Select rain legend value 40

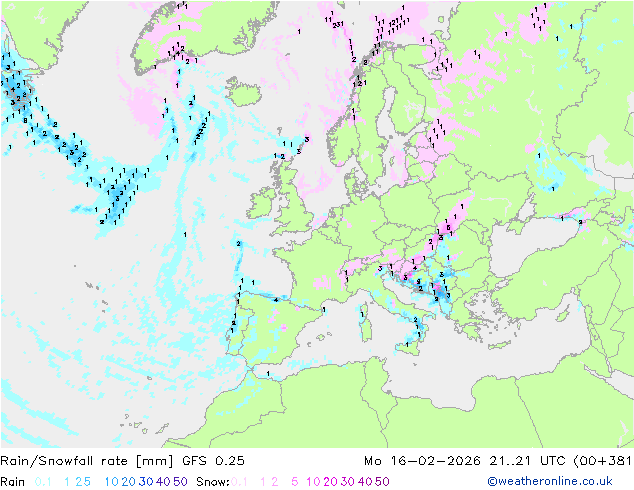[x=163, y=482]
